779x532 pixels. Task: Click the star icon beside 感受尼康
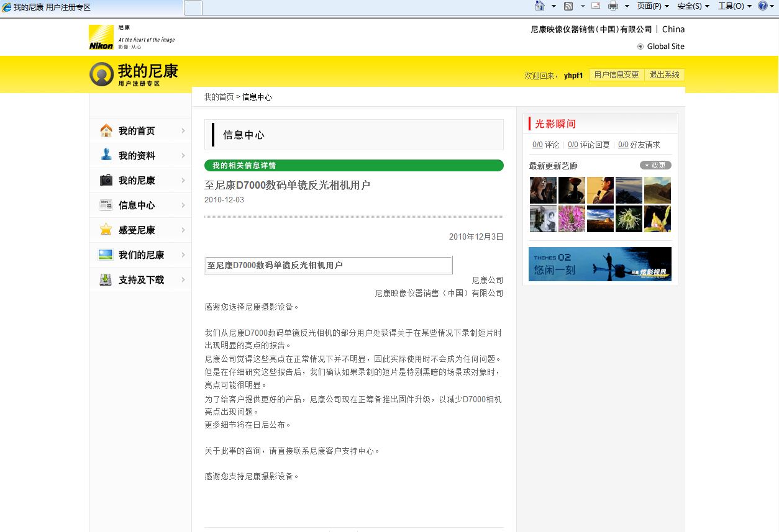[106, 230]
